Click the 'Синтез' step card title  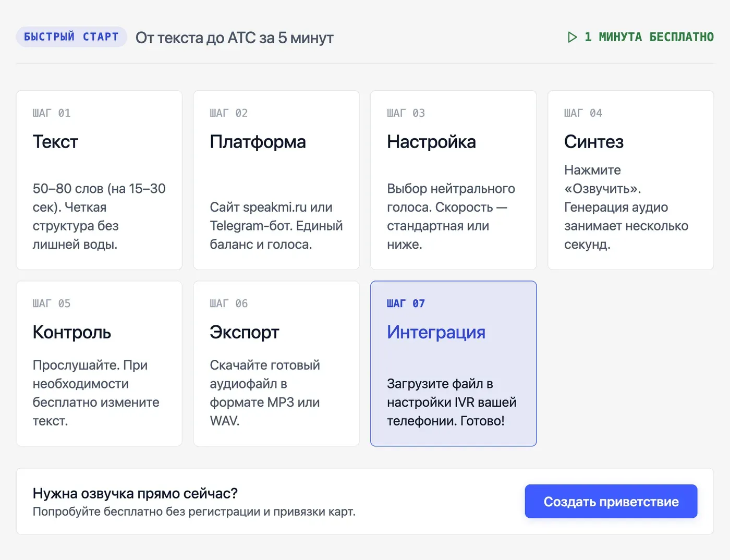pos(594,142)
